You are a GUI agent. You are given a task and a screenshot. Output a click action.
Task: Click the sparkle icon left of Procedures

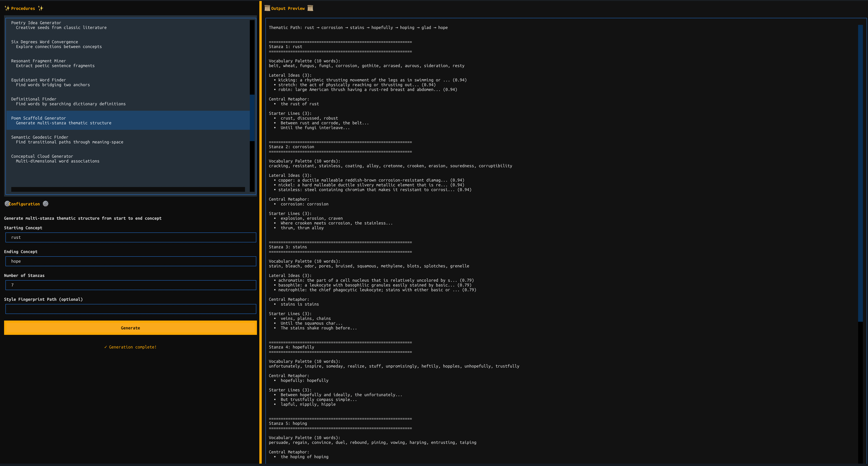click(x=7, y=8)
